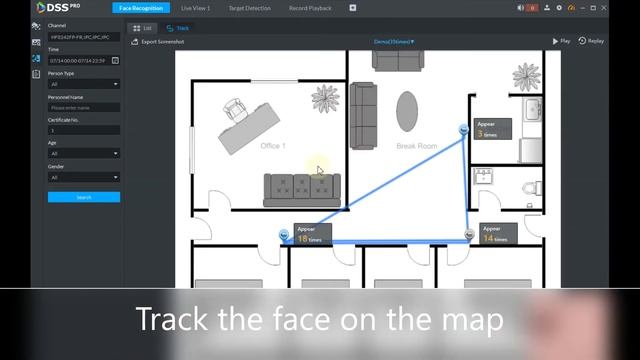Screen dimensions: 640x360
Task: Click the Office 1 room label
Action: click(x=273, y=146)
